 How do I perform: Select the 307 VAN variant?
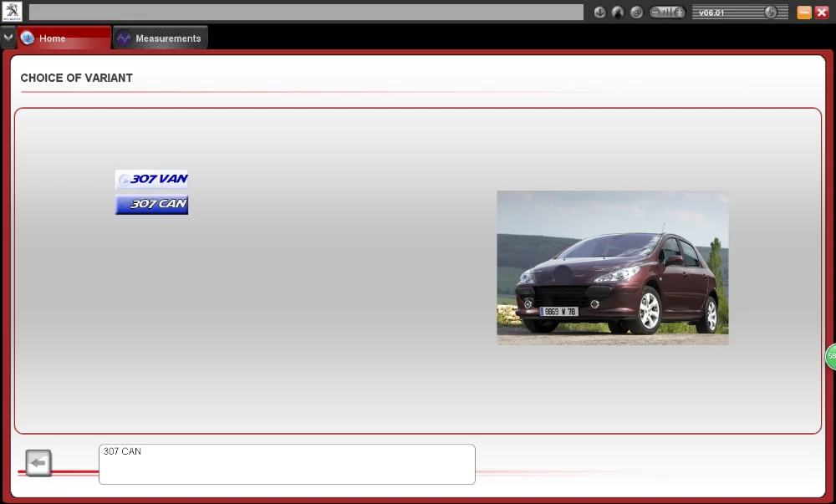[151, 180]
